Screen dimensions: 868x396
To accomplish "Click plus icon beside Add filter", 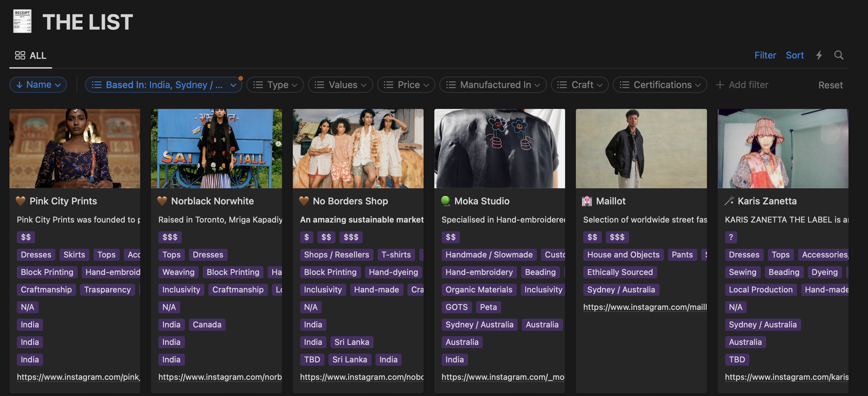I will point(719,85).
